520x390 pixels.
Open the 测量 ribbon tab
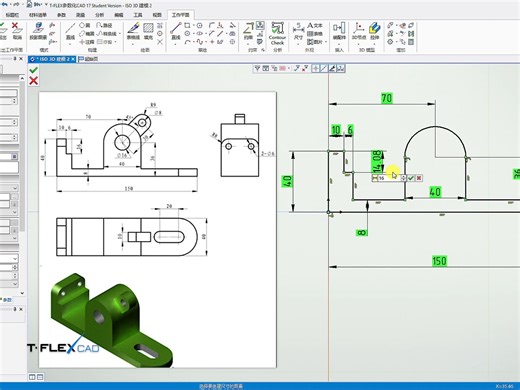[80, 15]
